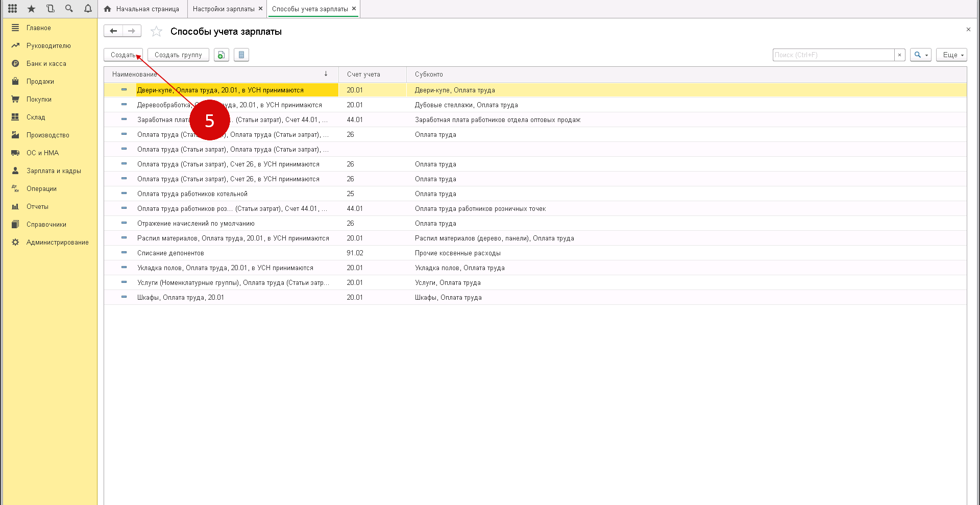Click the magnifier search icon in top bar
This screenshot has height=505, width=980.
point(69,9)
